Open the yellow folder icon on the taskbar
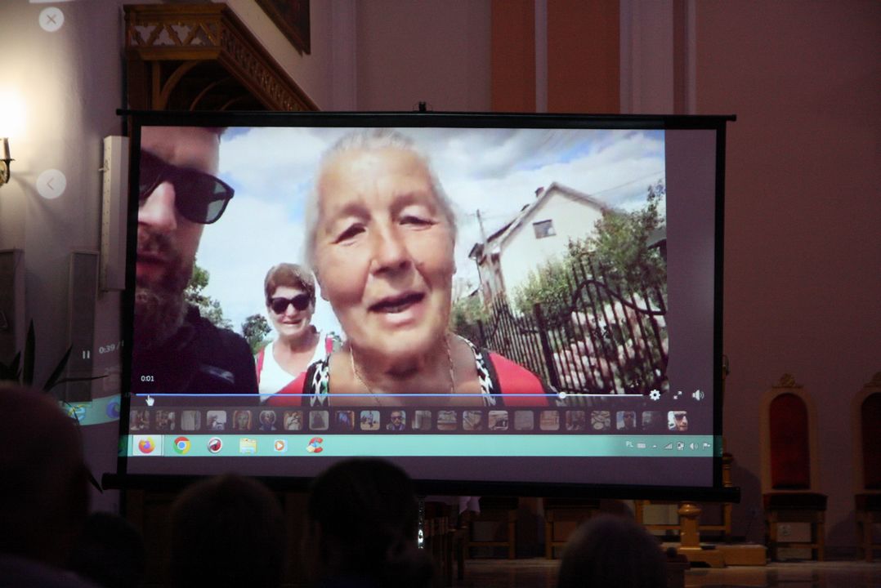Viewport: 881px width, 588px height. point(248,445)
